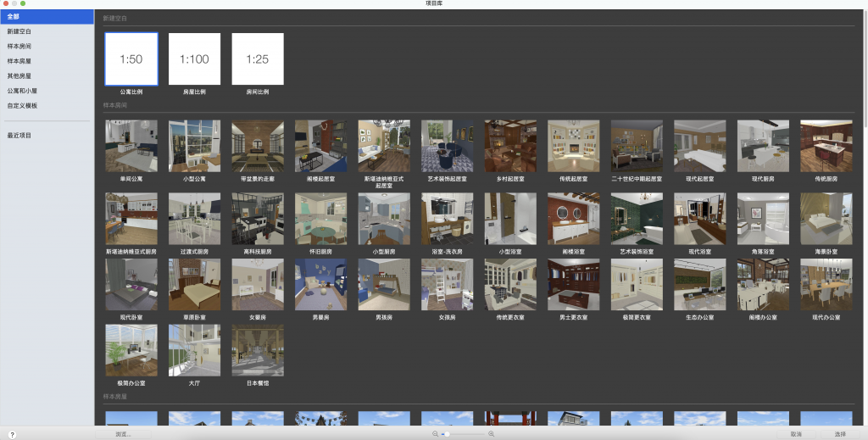
Task: Select the 小型厨房 sample room
Action: [x=384, y=219]
